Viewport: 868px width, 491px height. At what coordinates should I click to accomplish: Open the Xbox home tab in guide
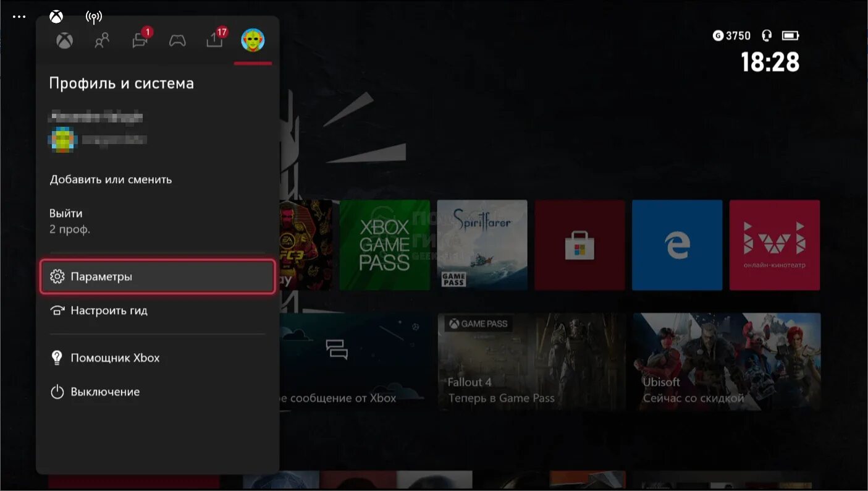(65, 41)
